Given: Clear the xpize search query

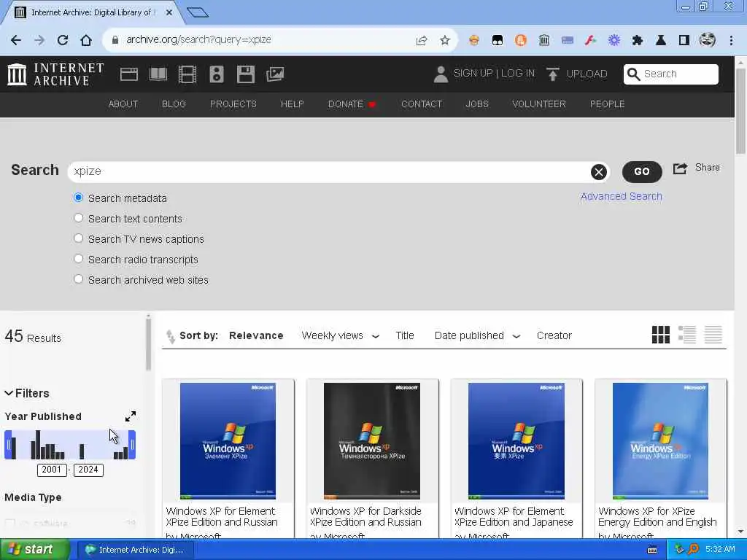Looking at the screenshot, I should (599, 172).
